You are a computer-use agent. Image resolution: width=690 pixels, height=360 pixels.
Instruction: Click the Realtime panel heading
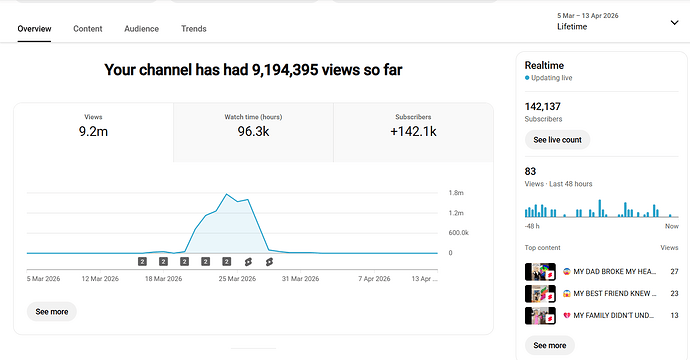(544, 66)
